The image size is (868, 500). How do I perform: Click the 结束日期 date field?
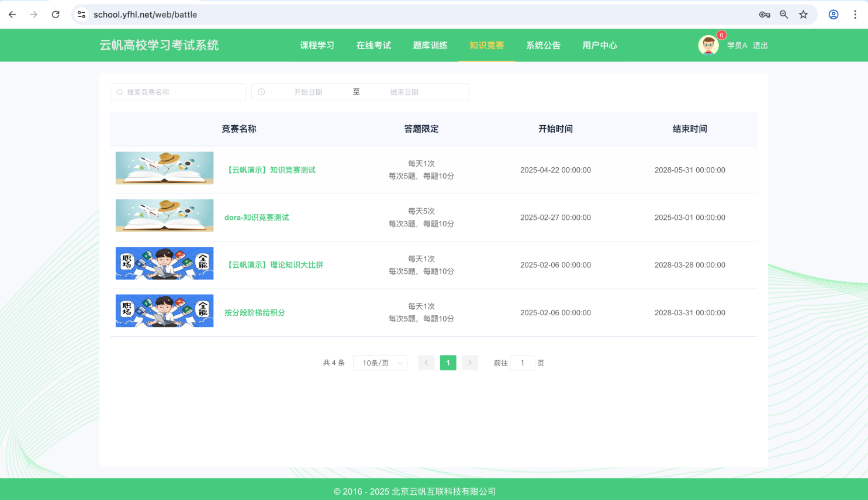[404, 92]
